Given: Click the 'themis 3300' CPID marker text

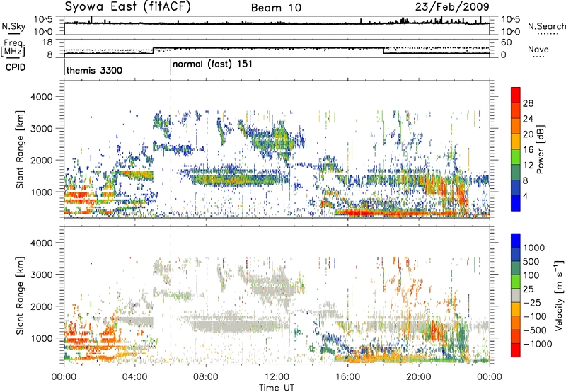Looking at the screenshot, I should click(94, 70).
